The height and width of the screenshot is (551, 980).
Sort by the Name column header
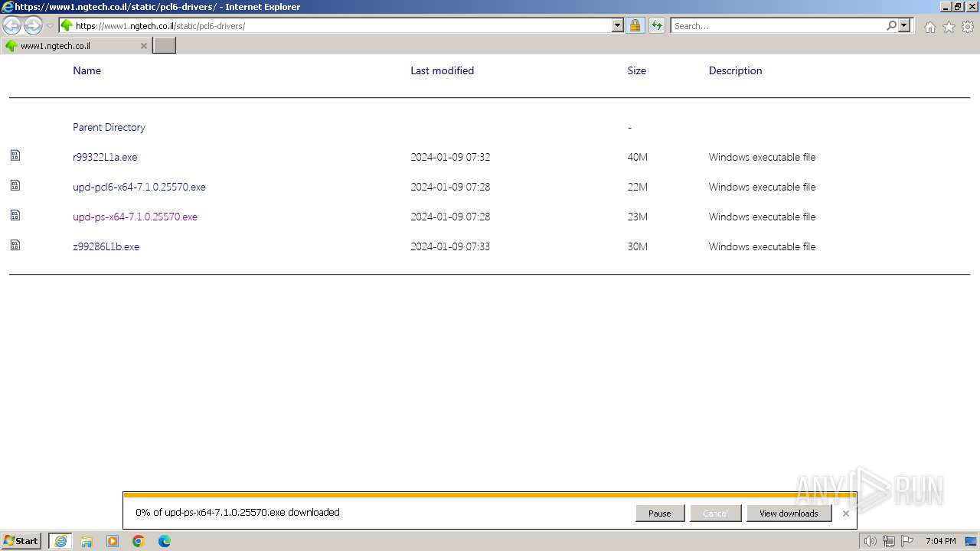[87, 70]
